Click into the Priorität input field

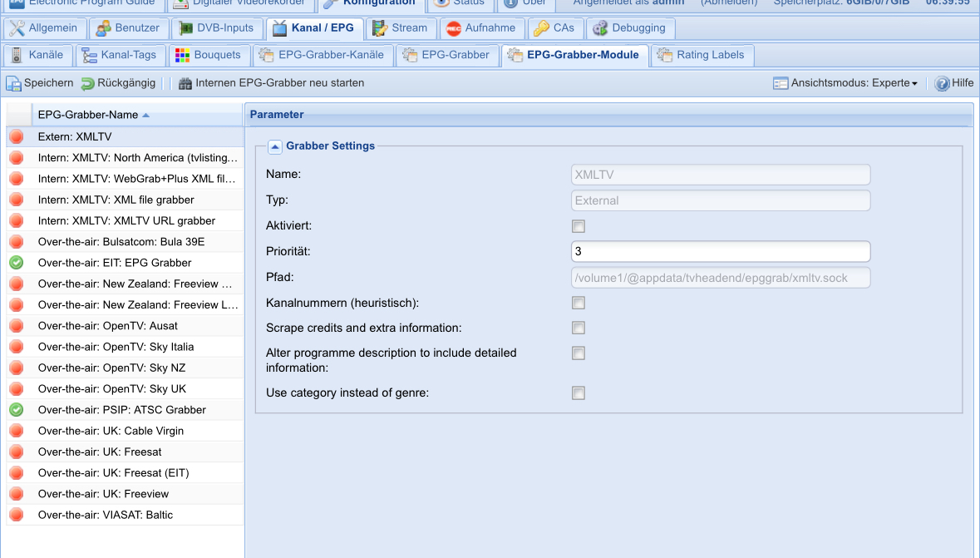click(x=720, y=251)
